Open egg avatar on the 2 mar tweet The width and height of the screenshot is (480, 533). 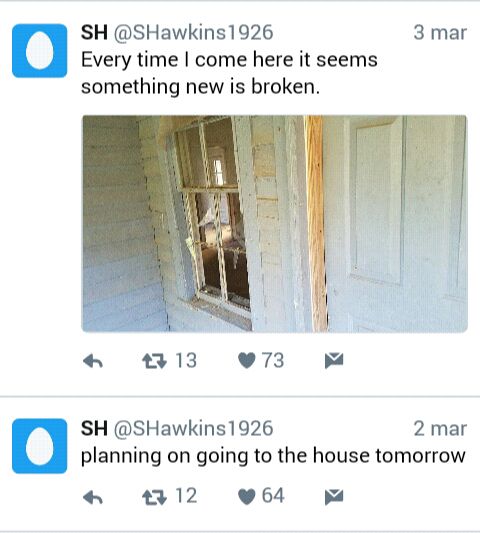39,446
